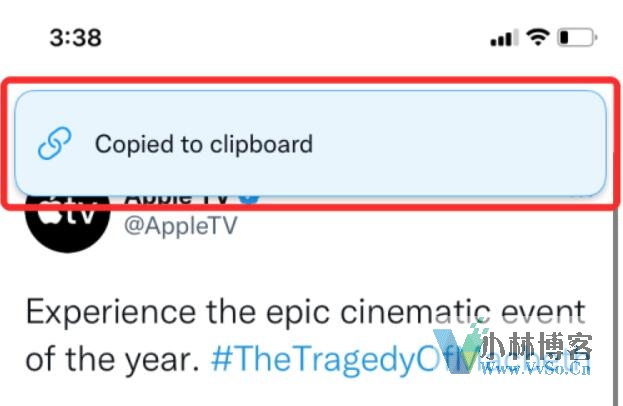Tap the empty right side of the banner

457,143
